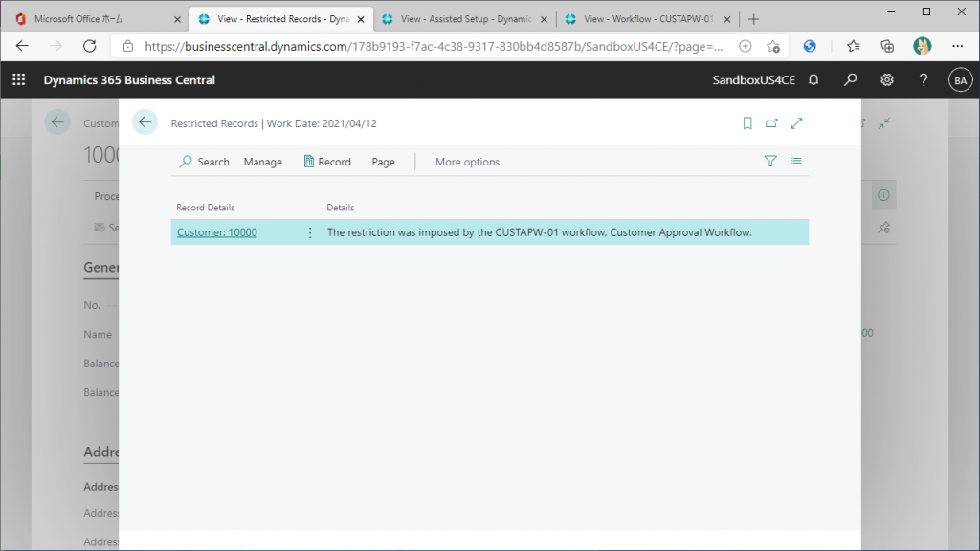Show More options in the action bar
This screenshot has height=551, width=980.
467,162
